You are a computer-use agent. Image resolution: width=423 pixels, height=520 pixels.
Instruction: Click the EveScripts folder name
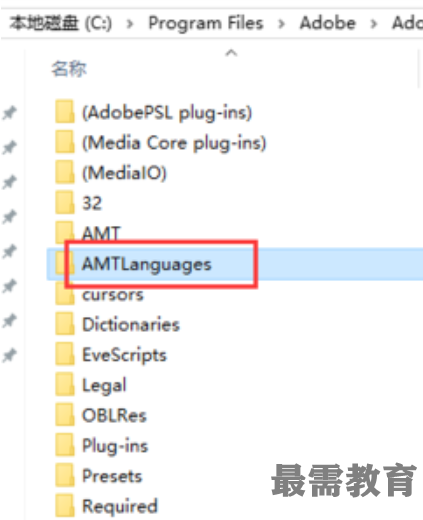pyautogui.click(x=124, y=355)
